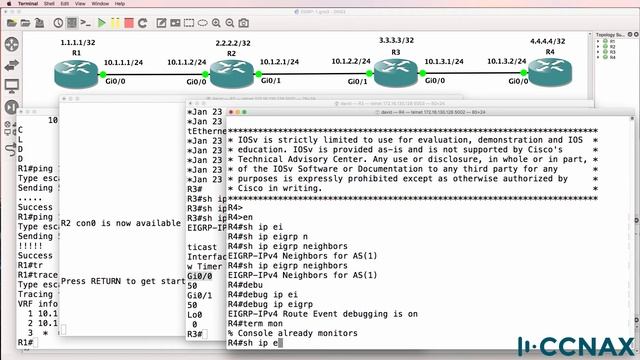640x360 pixels.
Task: Select the Add a link cable tool
Action: coord(11,149)
